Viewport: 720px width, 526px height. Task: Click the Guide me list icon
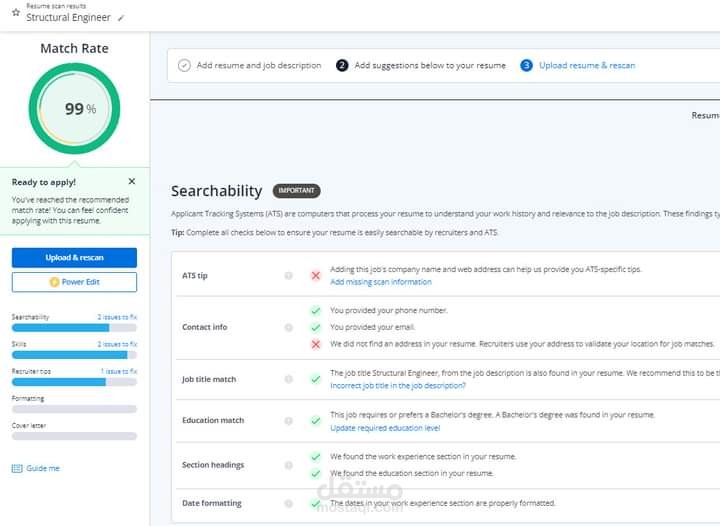click(x=17, y=468)
